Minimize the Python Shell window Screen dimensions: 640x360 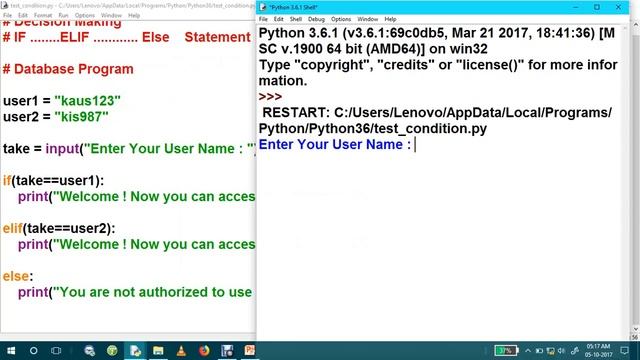[576, 7]
